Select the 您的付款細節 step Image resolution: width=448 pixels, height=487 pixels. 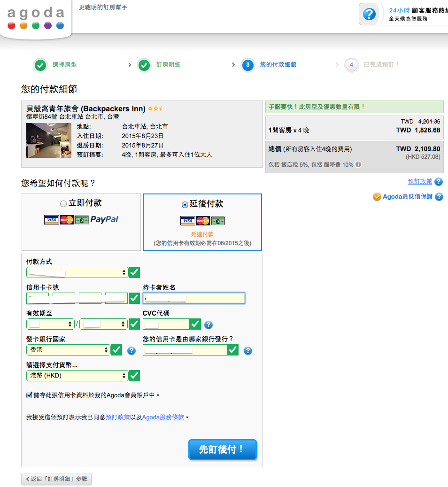click(x=278, y=65)
